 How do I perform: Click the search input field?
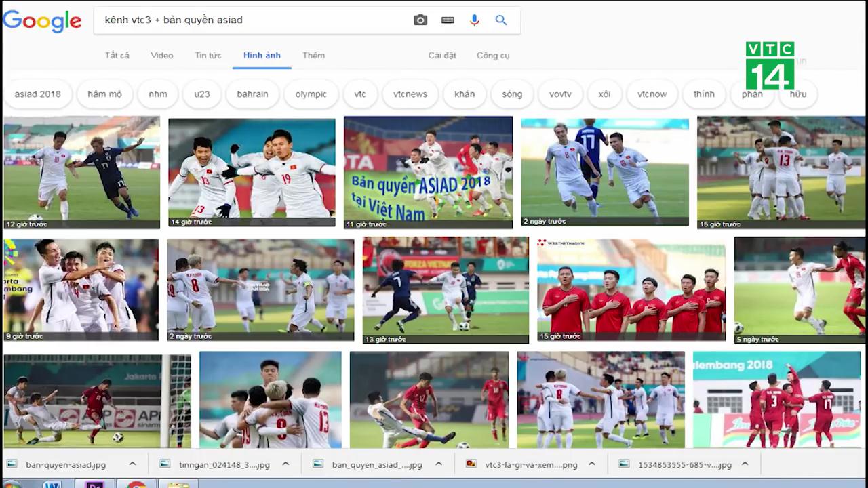click(251, 20)
